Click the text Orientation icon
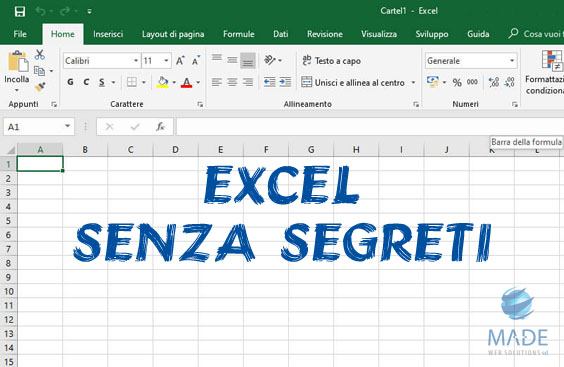This screenshot has width=564, height=367. click(270, 60)
